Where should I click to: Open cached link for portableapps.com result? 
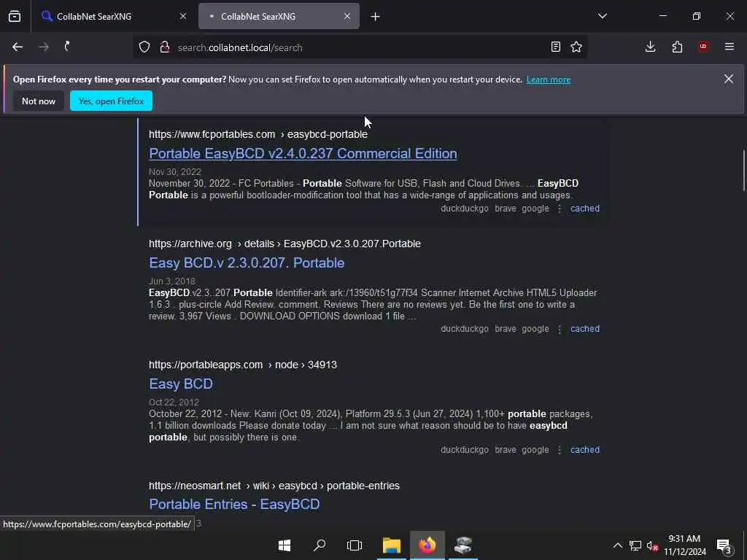(x=585, y=450)
